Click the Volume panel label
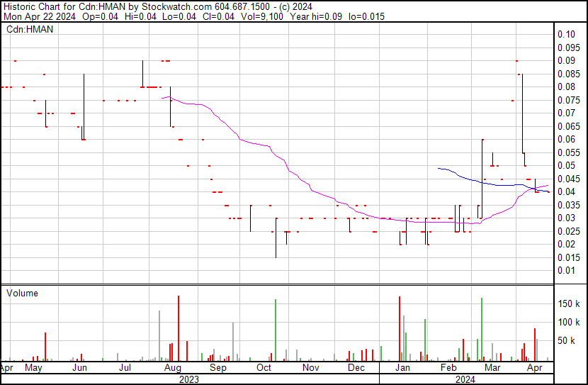The height and width of the screenshot is (385, 588). pos(22,293)
